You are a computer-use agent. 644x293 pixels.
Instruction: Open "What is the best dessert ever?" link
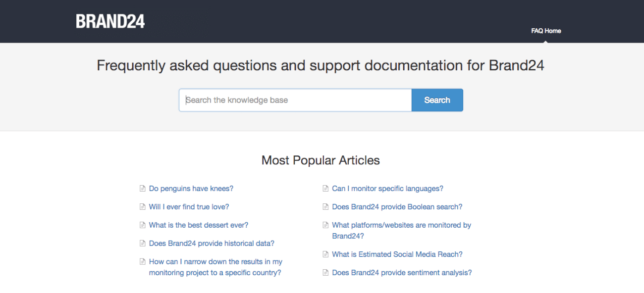(x=199, y=225)
